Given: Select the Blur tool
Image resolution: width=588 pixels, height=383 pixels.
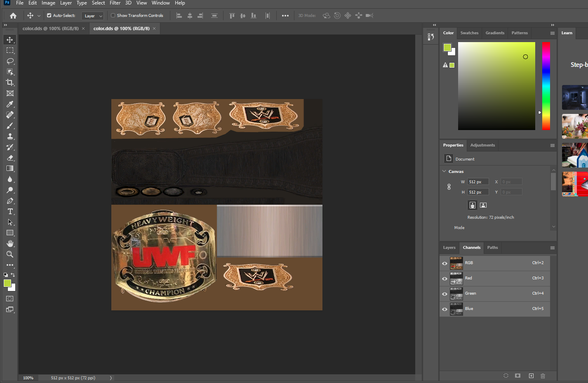Looking at the screenshot, I should 10,179.
